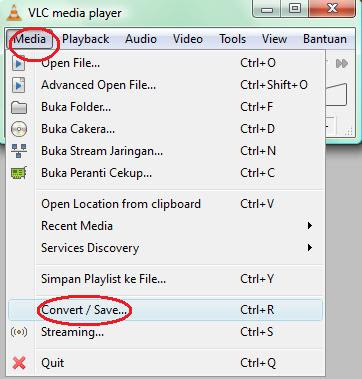Click the Buka Cakera disc icon
The image size is (362, 379).
(19, 129)
